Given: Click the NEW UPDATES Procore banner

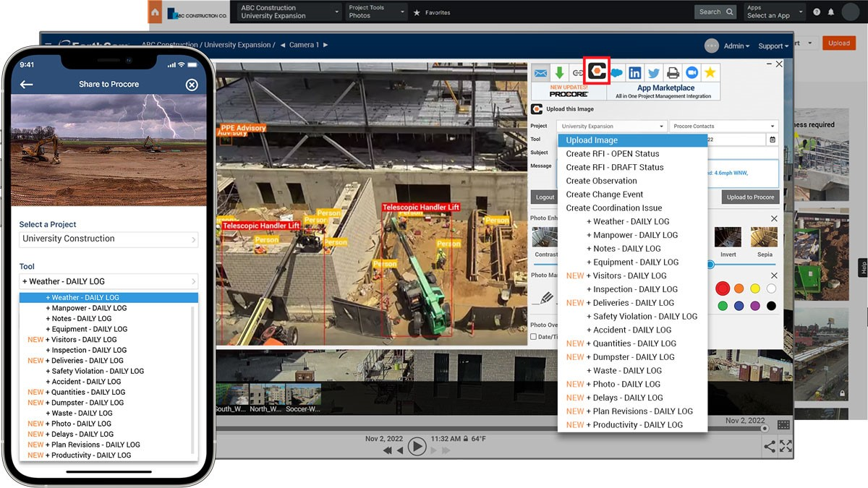Looking at the screenshot, I should pyautogui.click(x=569, y=91).
